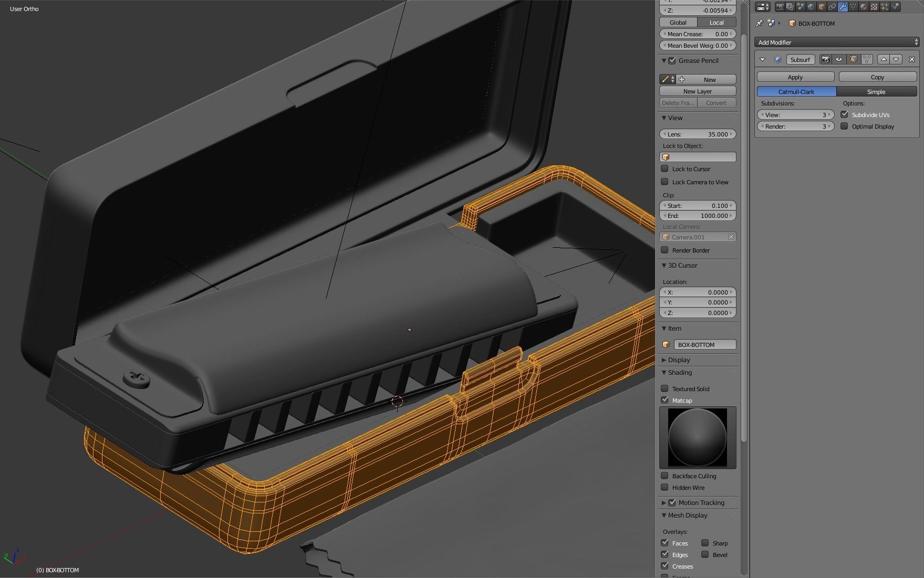Open the Particles properties tab (sparkles icon)
The image size is (924, 578).
click(x=885, y=7)
